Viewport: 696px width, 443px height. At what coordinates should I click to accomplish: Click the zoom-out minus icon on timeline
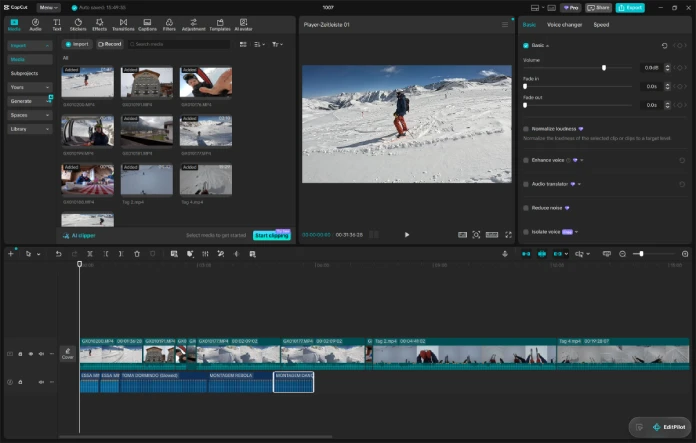click(x=622, y=254)
